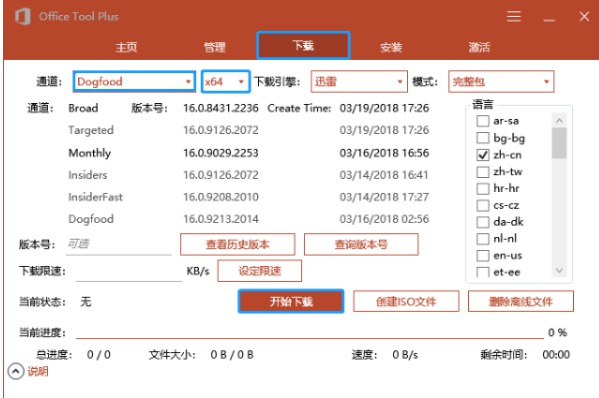Click the language list scrollbar thumb
The image size is (599, 398).
[559, 143]
